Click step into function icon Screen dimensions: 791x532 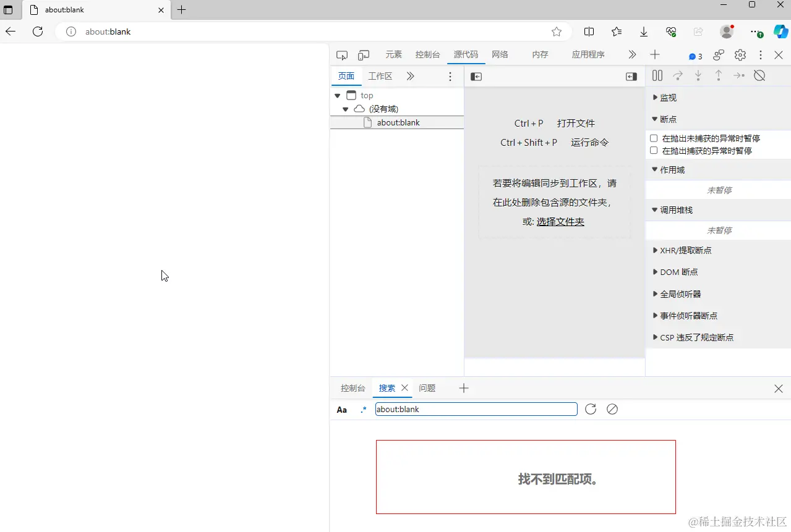click(x=698, y=75)
